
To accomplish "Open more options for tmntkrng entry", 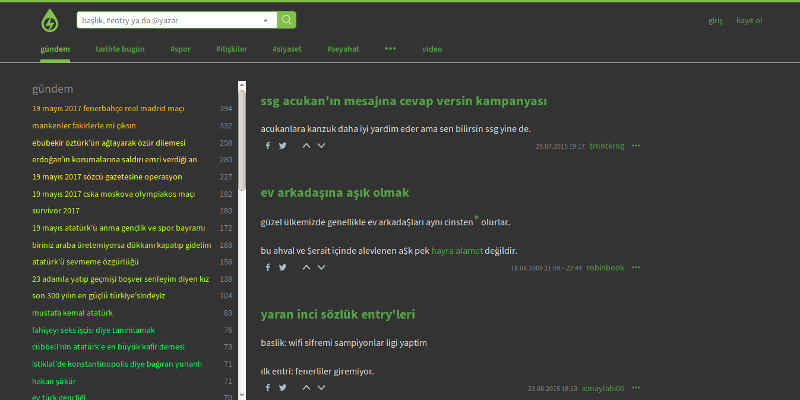I will coord(636,146).
